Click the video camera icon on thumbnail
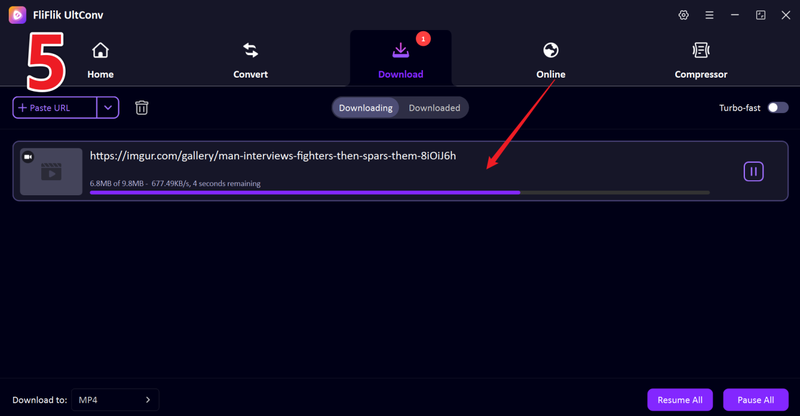The height and width of the screenshot is (416, 800). point(28,157)
